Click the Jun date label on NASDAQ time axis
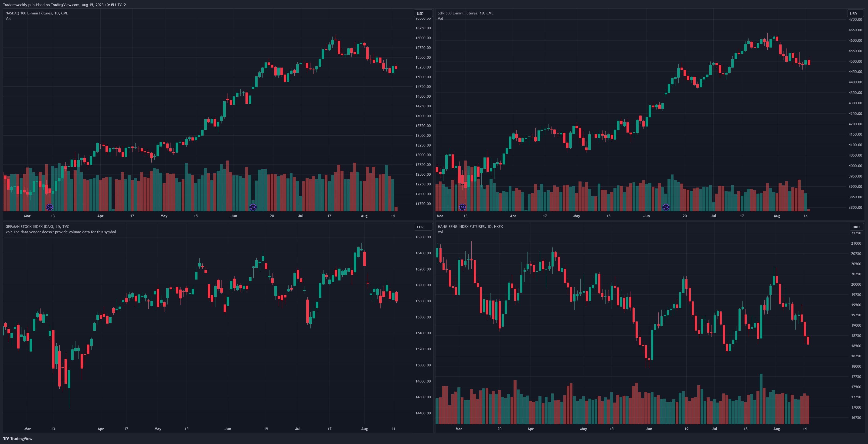 coord(234,216)
